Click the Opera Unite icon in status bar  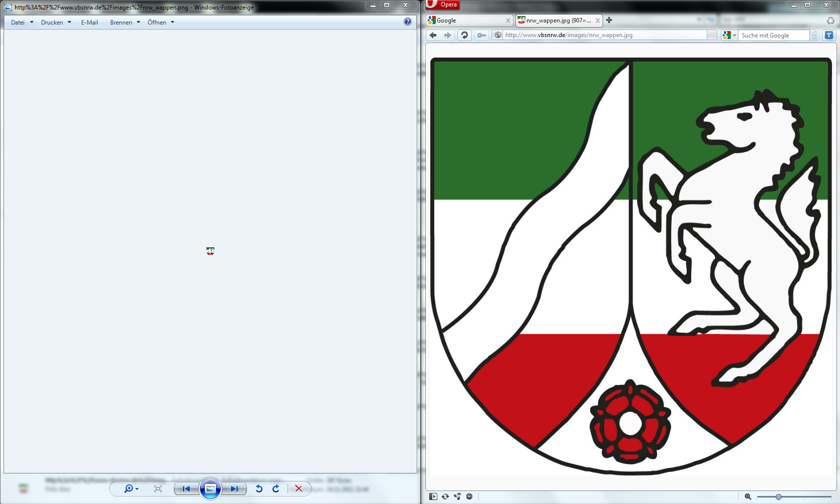[457, 496]
